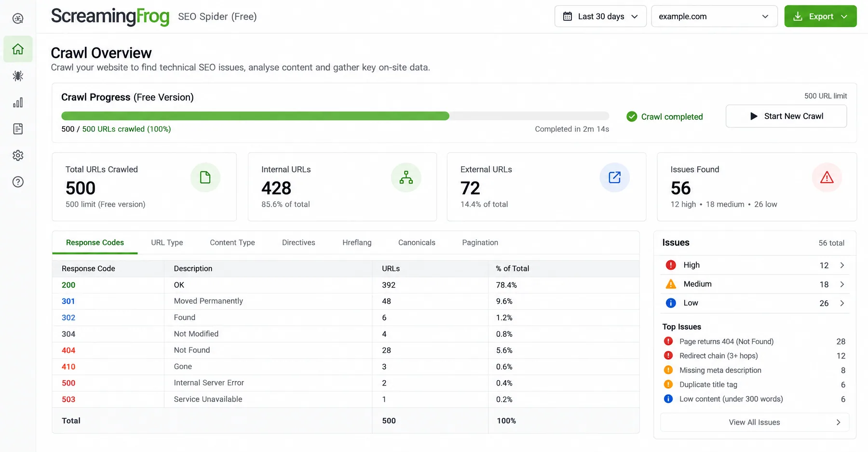
Task: Expand the Low issues row chevron
Action: point(842,303)
